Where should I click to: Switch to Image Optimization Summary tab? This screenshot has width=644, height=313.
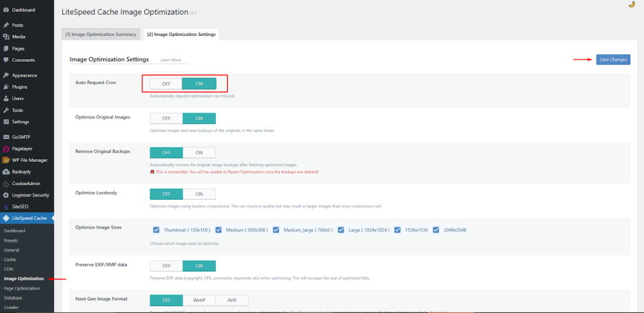point(101,34)
